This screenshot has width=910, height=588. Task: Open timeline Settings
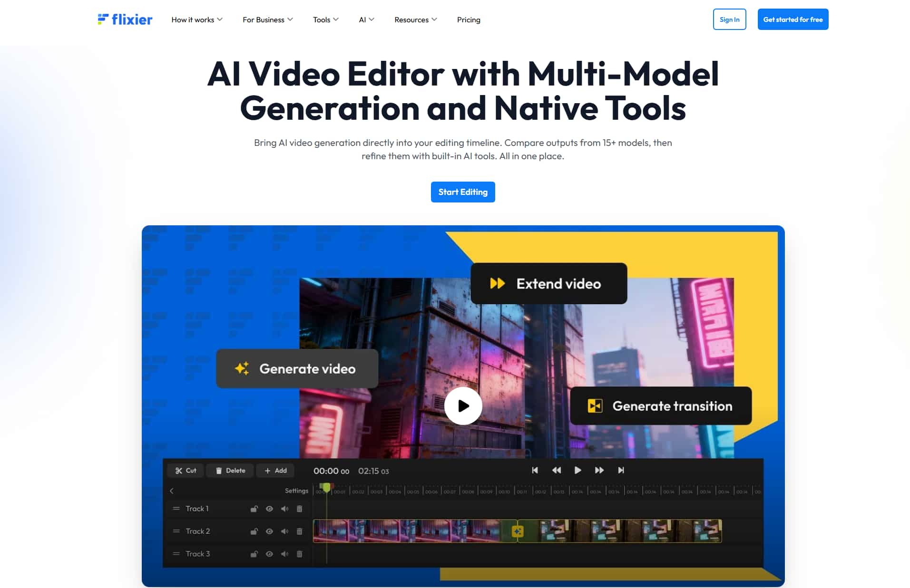coord(296,491)
